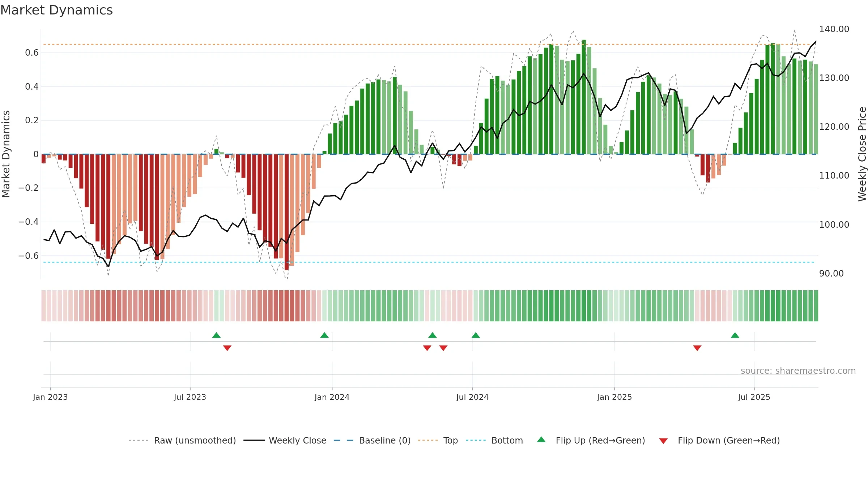Screen dimensions: 868x488
Task: Click the Weekly Close Price right axis title
Action: [x=862, y=154]
